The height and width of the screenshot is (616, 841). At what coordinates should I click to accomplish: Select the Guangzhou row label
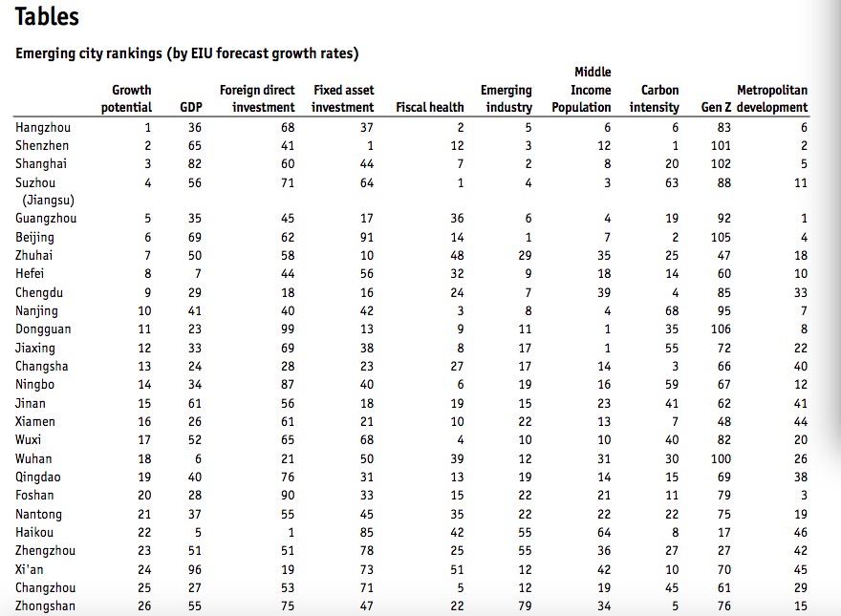click(x=44, y=219)
